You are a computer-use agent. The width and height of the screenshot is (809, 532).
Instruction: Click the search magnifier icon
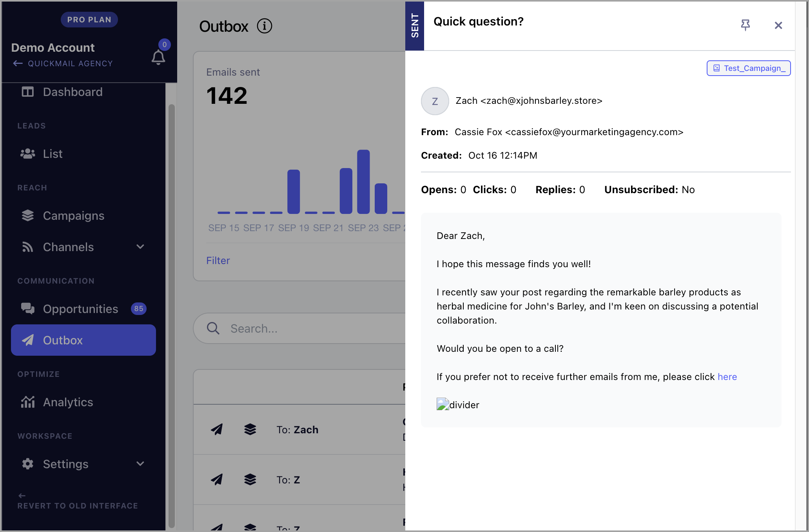click(x=213, y=328)
